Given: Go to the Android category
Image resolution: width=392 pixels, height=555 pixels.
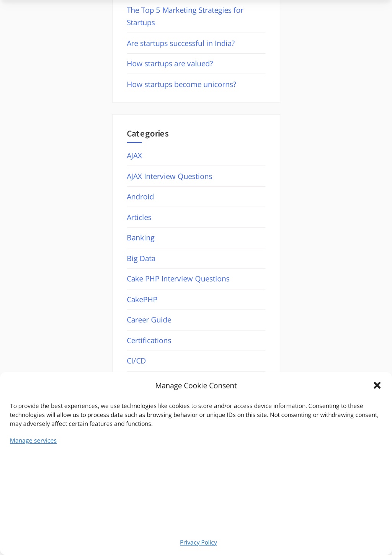Looking at the screenshot, I should (140, 197).
